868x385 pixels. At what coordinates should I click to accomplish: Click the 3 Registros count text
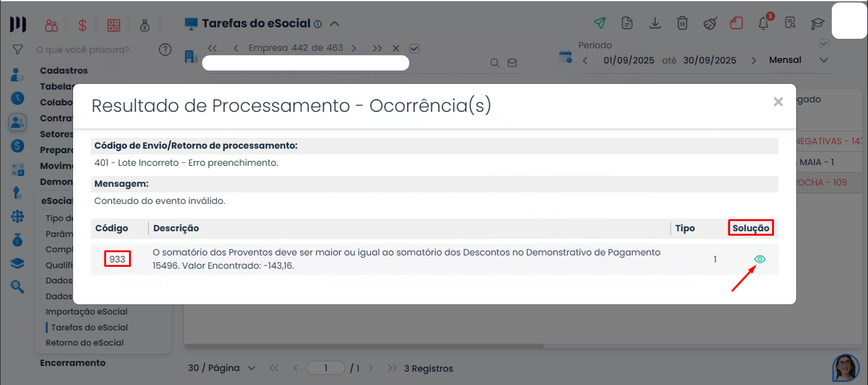(429, 368)
